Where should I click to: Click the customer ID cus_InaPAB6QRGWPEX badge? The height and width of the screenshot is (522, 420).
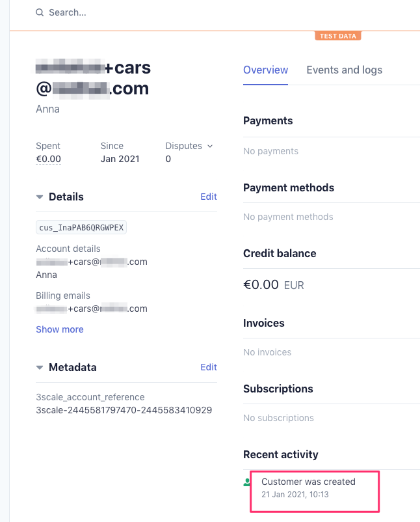(81, 228)
